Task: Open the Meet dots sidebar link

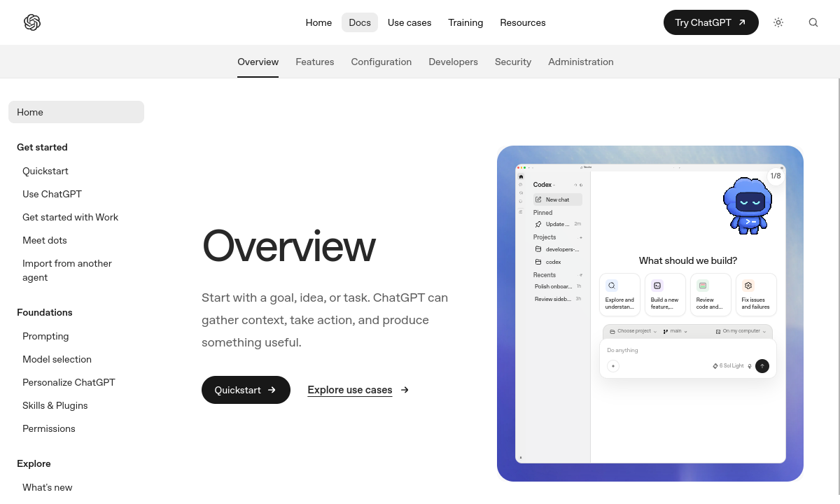Action: tap(45, 240)
